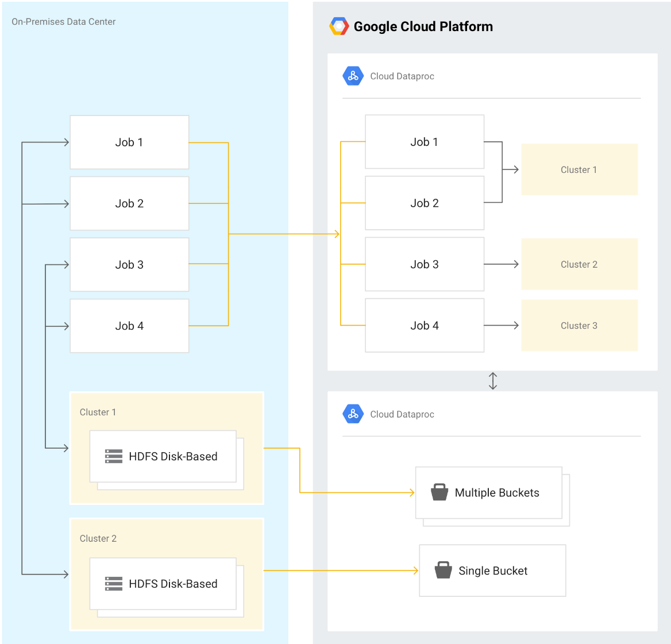671x644 pixels.
Task: Click the HDFS disk icon in on-premises Cluster 1
Action: pyautogui.click(x=114, y=456)
